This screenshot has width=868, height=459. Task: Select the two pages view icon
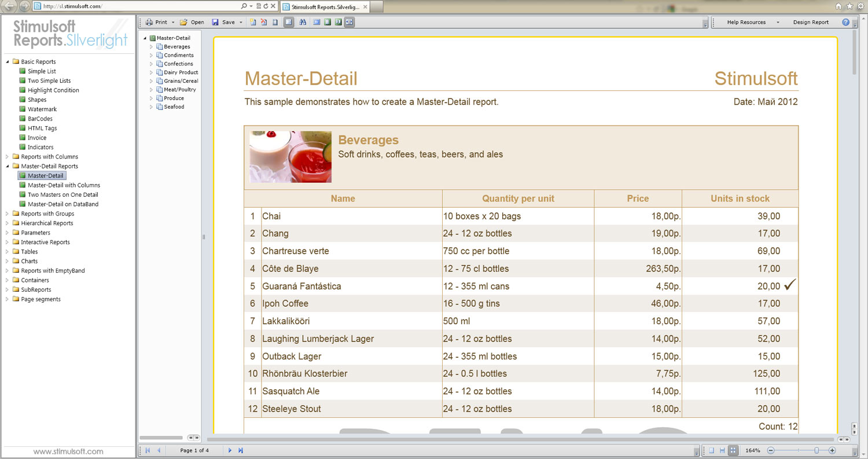point(339,22)
